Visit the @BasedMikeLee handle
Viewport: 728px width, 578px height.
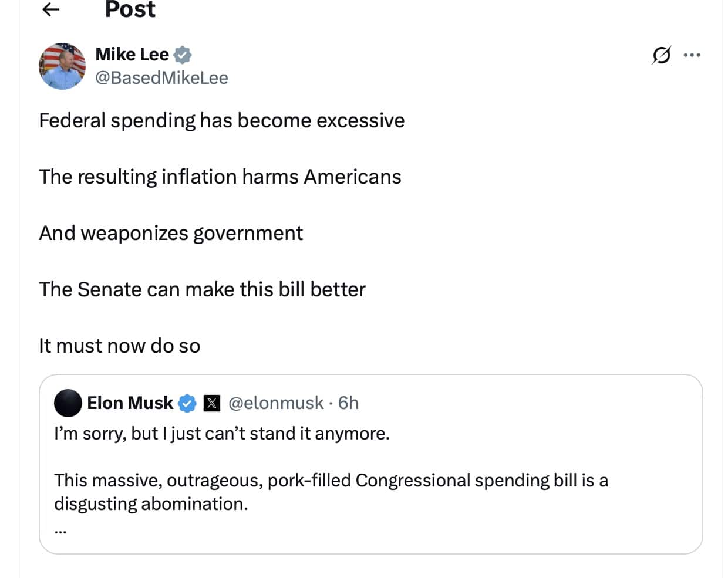pos(161,77)
